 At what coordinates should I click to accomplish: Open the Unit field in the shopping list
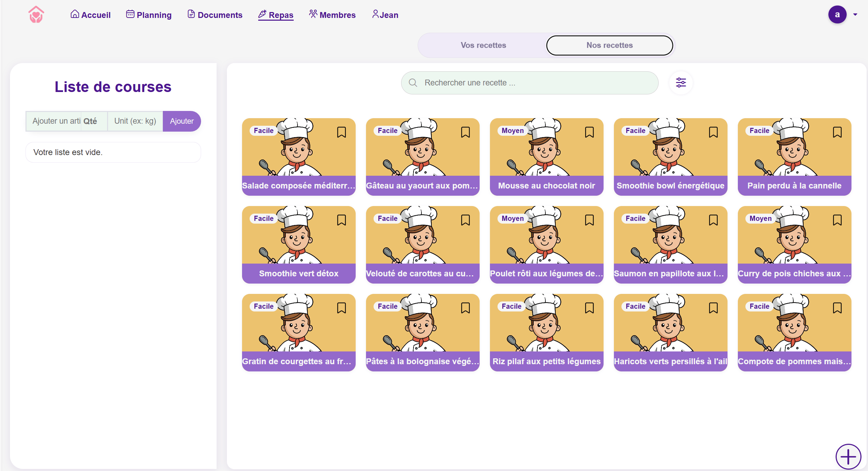135,121
